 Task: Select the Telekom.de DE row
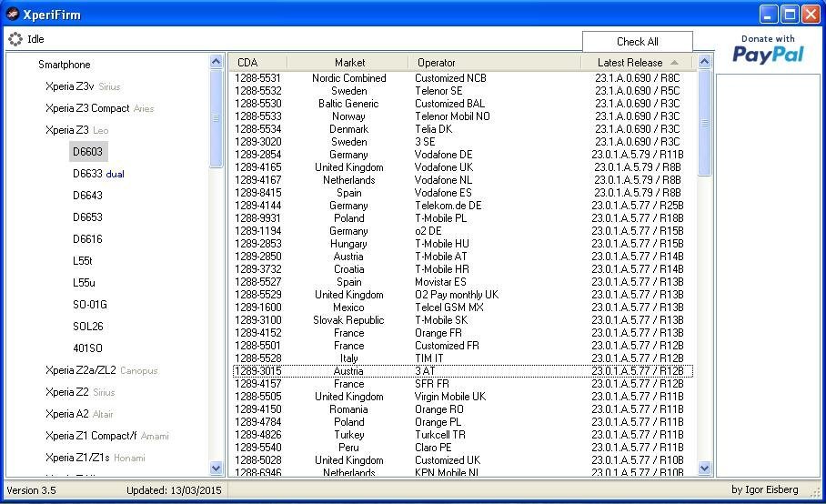462,206
